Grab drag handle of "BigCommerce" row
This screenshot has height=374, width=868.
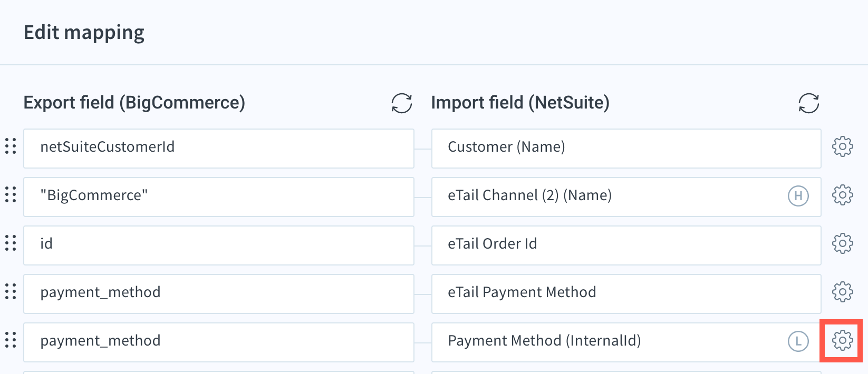(x=11, y=194)
